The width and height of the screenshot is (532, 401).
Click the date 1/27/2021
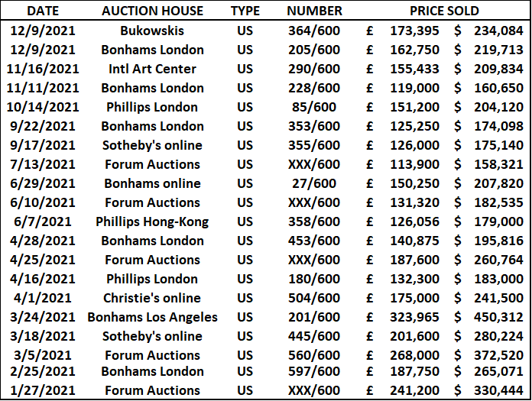(44, 390)
